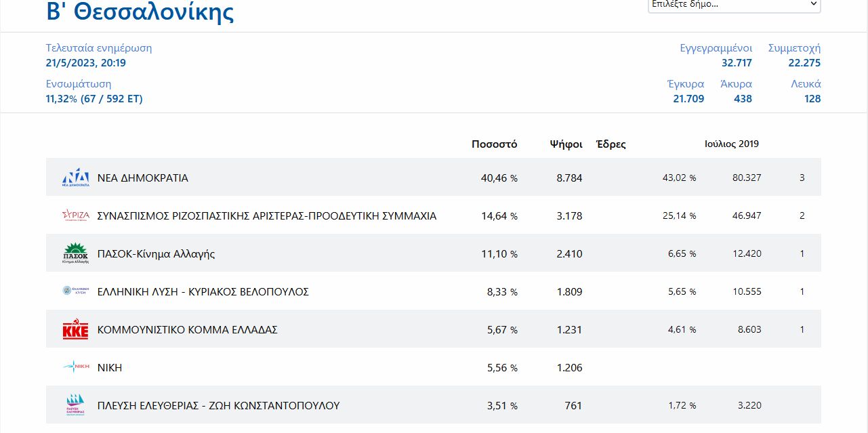868x433 pixels.
Task: Click the 'Συμμετοχή' label
Action: pyautogui.click(x=794, y=48)
